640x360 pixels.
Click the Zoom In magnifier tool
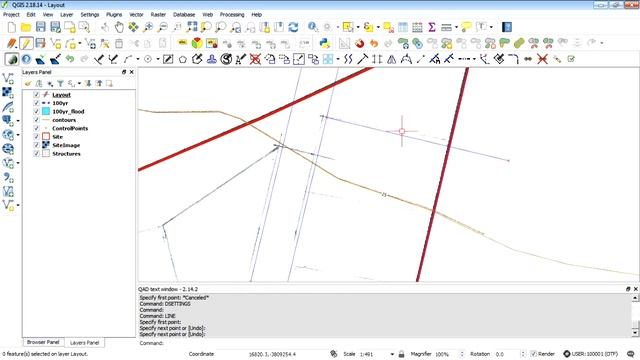point(148,27)
